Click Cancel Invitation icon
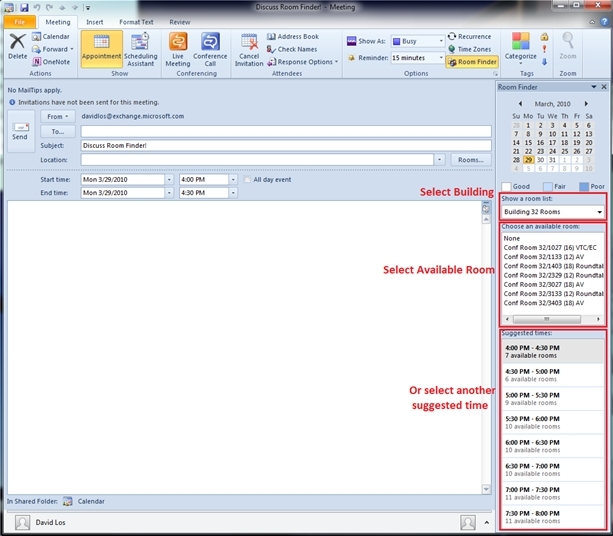 tap(249, 42)
